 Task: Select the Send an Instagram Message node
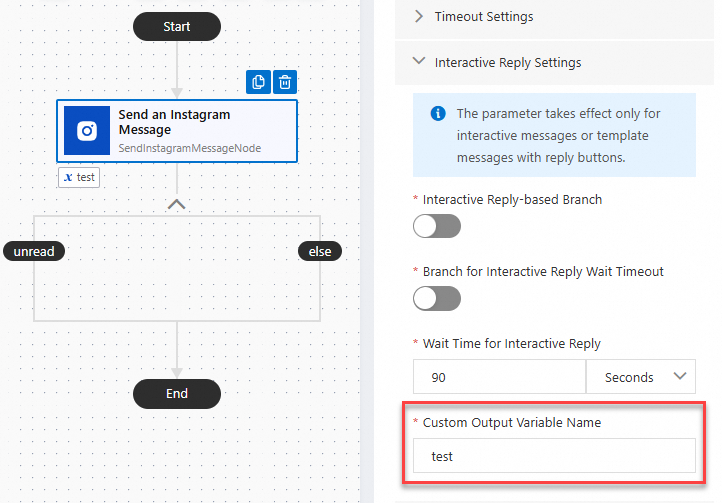tap(177, 131)
